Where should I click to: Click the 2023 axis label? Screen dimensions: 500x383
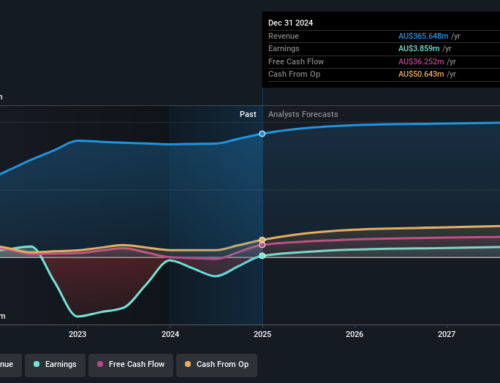78,334
